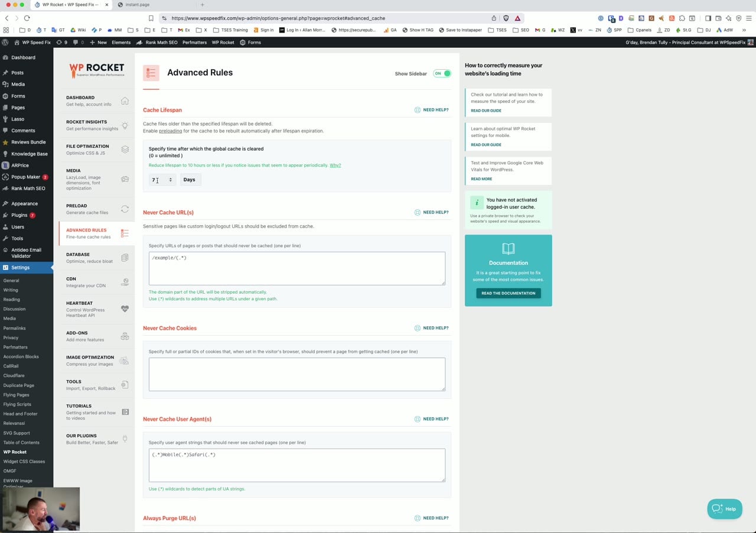Open Add-ons via its puzzle icon
The width and height of the screenshot is (756, 533).
point(125,335)
